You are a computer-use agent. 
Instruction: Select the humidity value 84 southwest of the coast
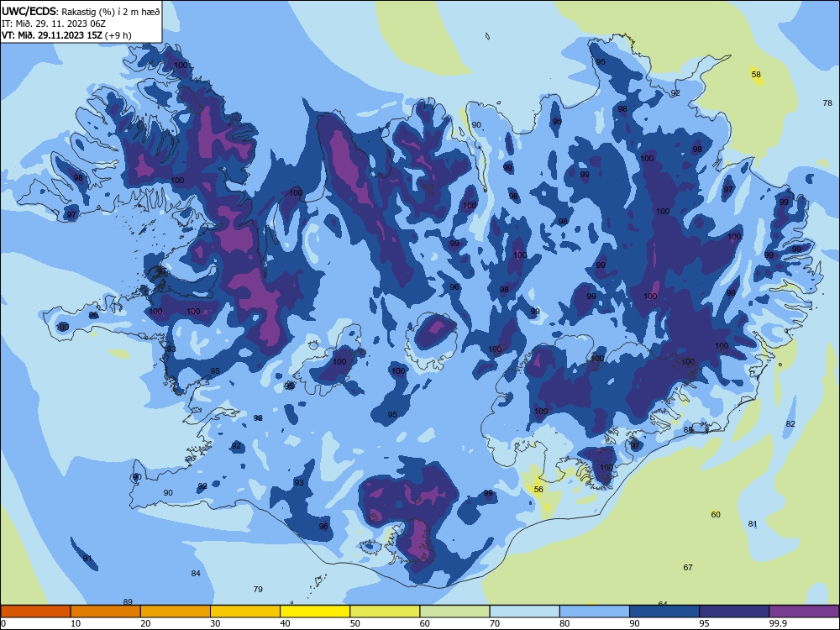coord(196,573)
